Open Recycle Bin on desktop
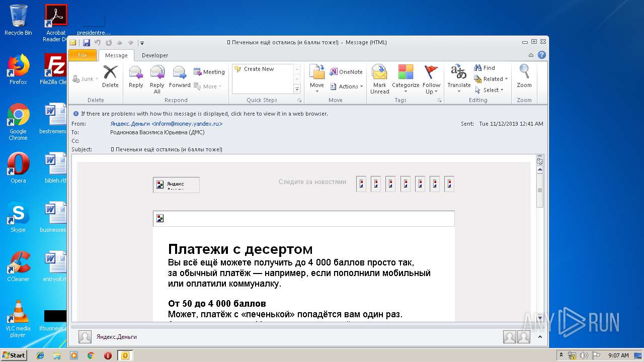This screenshot has width=644, height=362. (x=18, y=20)
